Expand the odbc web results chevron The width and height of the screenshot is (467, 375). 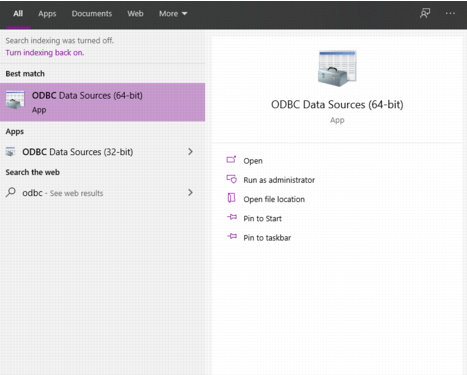(190, 192)
